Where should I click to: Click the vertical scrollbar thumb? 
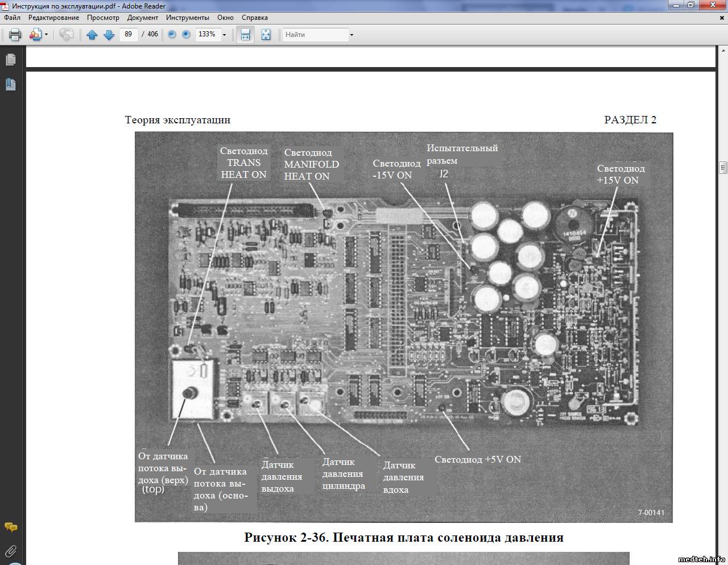[723, 167]
